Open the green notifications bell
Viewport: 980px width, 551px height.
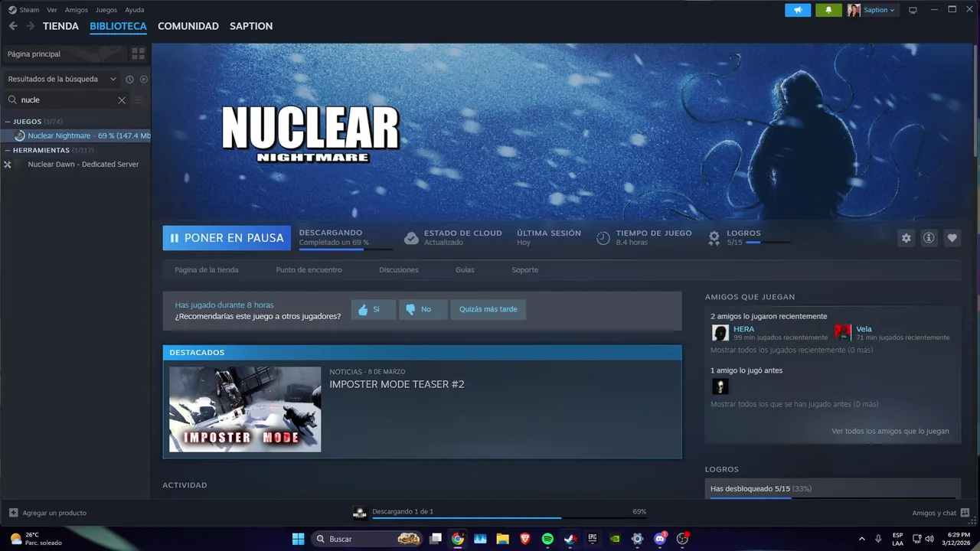click(x=828, y=10)
